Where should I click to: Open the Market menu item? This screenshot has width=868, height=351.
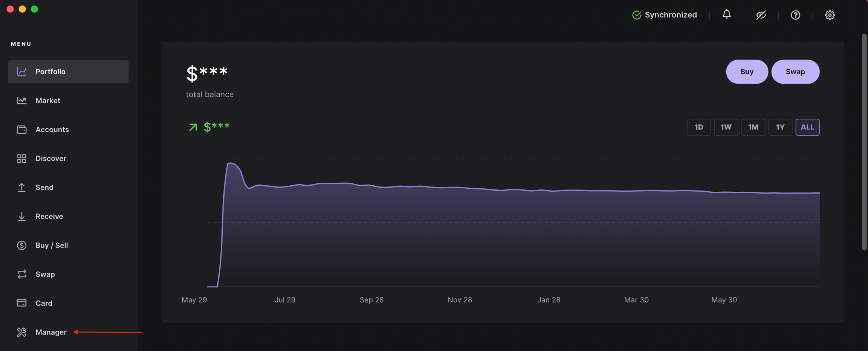click(47, 101)
